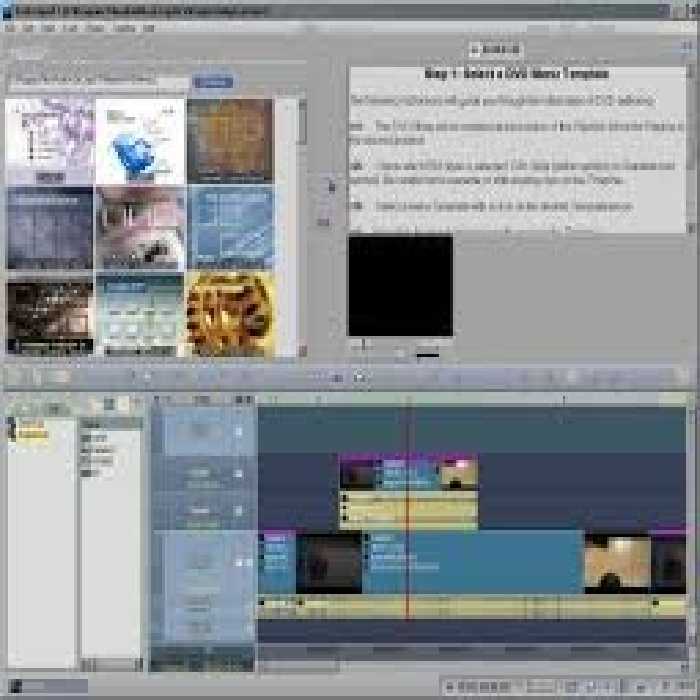Screen dimensions: 700x700
Task: Select the overlay clip with purple header
Action: pyautogui.click(x=408, y=472)
